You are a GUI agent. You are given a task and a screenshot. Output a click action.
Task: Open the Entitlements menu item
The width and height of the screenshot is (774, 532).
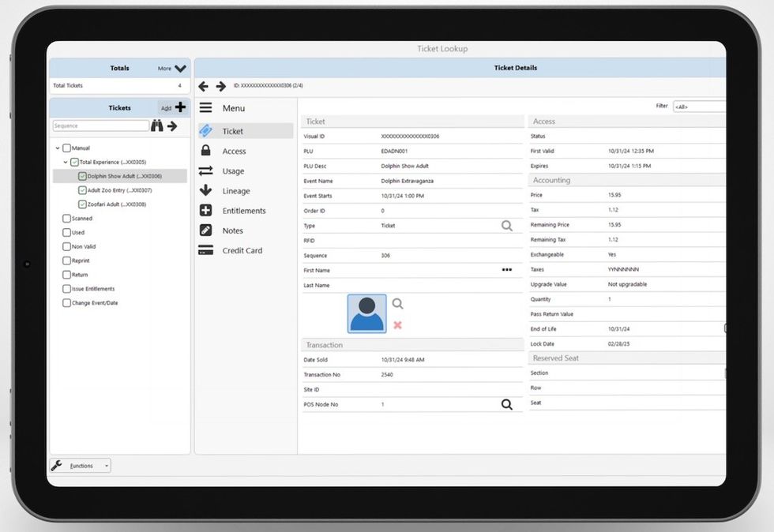coord(243,211)
